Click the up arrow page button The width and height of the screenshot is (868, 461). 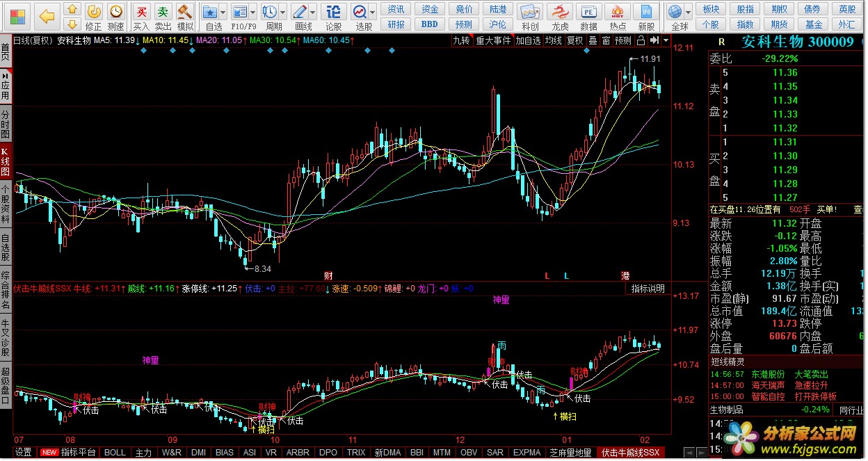72,10
